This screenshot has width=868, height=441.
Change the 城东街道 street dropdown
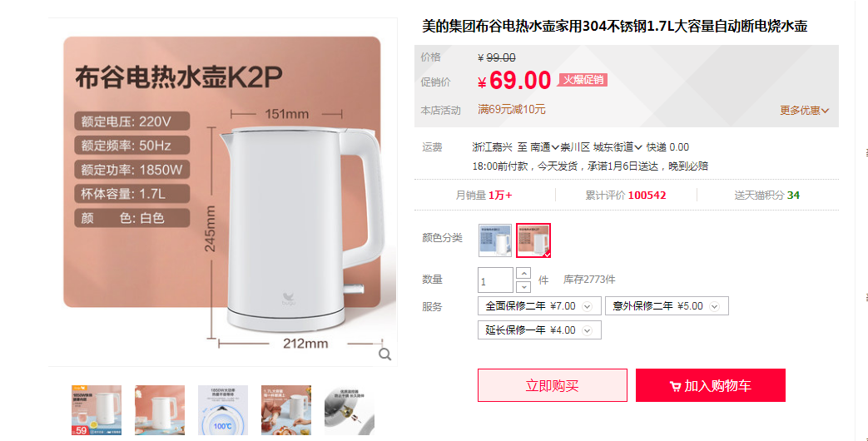click(x=618, y=147)
